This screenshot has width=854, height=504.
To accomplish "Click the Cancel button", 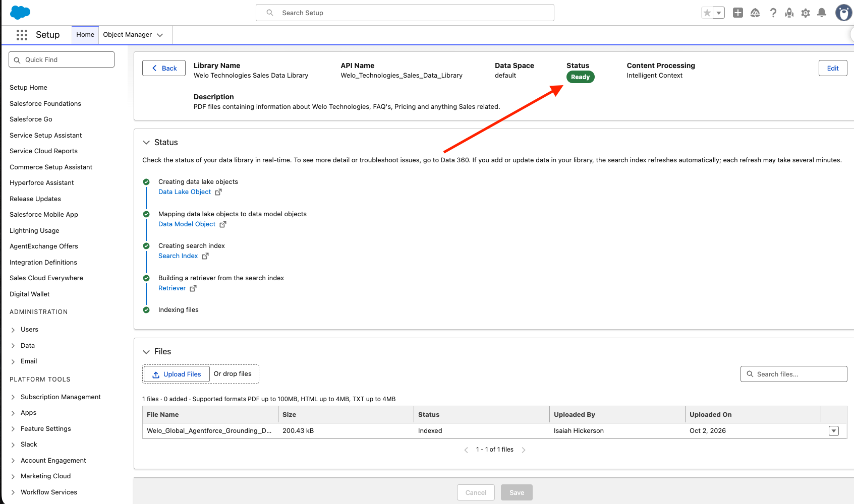I will (476, 492).
